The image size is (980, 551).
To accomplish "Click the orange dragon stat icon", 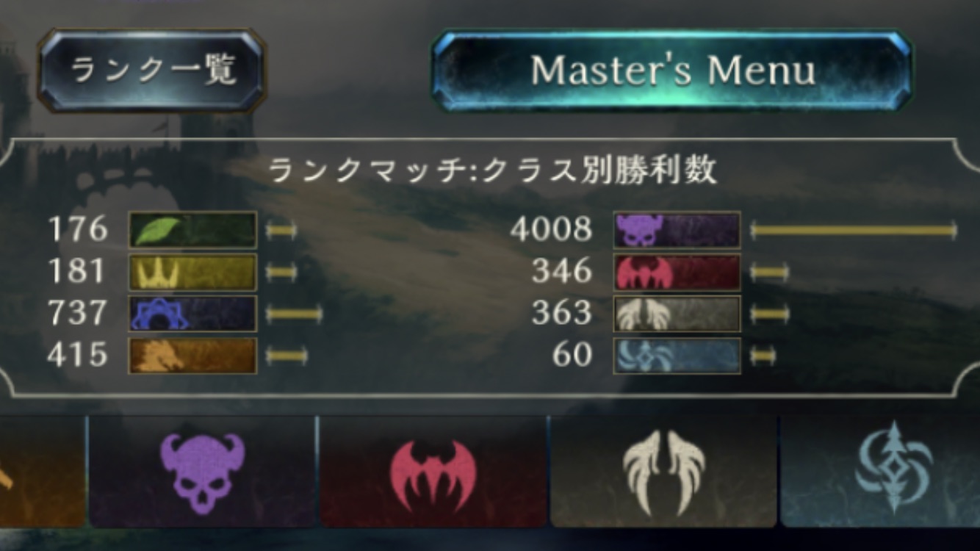I will pos(192,356).
